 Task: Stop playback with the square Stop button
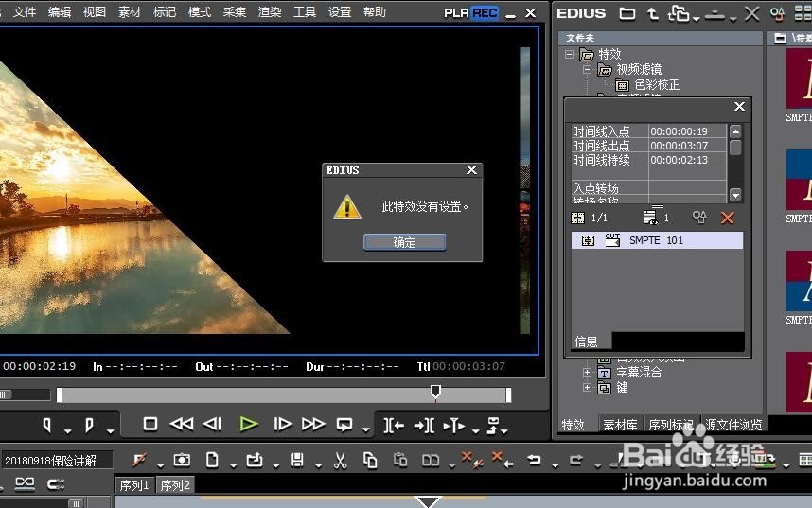[150, 424]
